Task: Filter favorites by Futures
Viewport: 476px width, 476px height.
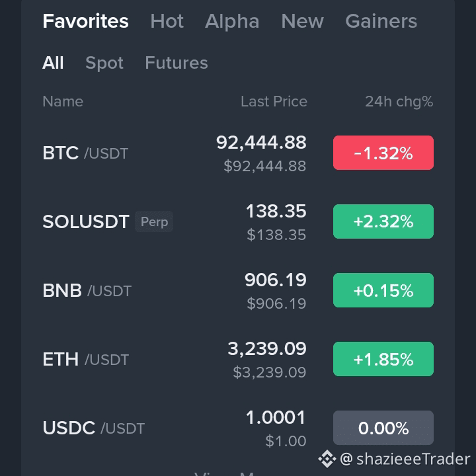Action: (177, 63)
